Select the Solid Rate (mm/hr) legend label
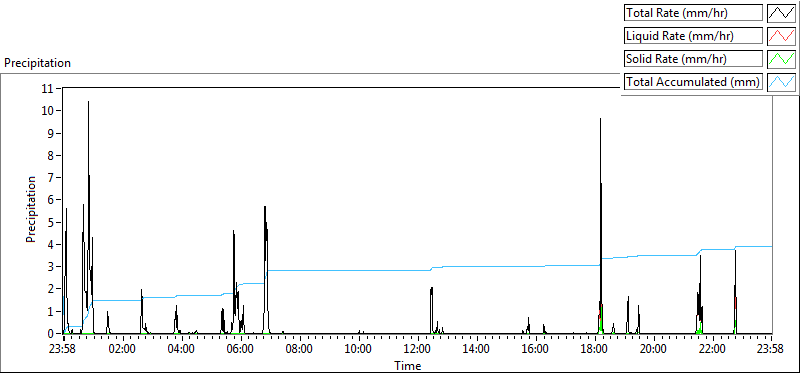 pos(694,59)
